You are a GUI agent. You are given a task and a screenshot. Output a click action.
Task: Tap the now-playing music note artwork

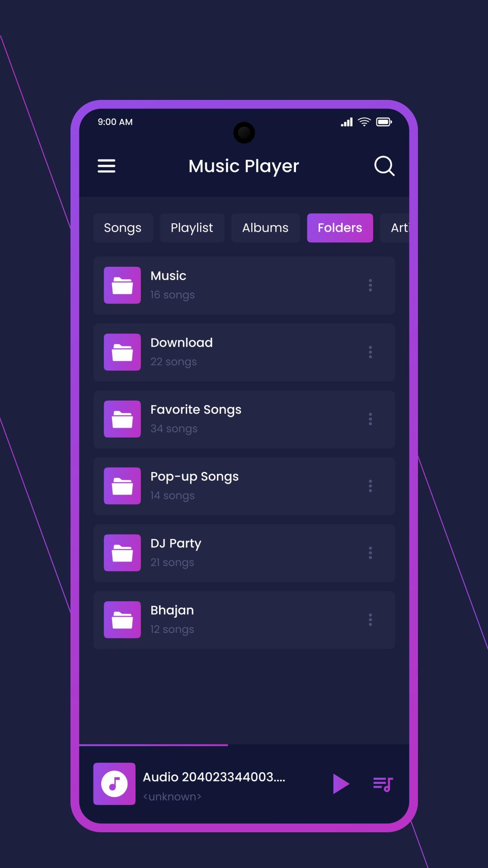tap(114, 784)
